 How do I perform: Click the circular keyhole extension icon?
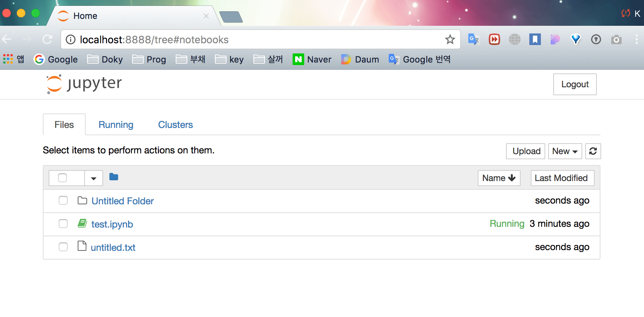pyautogui.click(x=596, y=39)
